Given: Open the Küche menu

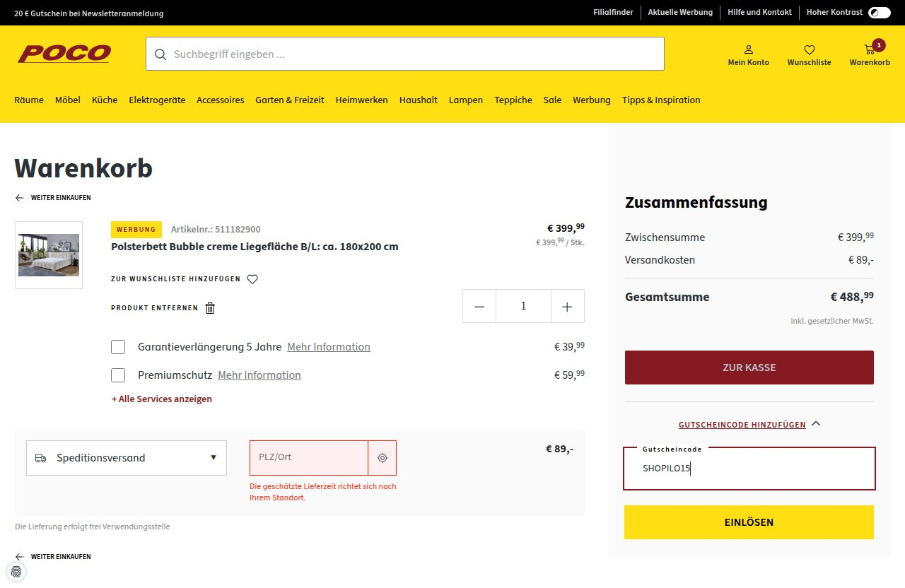Looking at the screenshot, I should (105, 100).
